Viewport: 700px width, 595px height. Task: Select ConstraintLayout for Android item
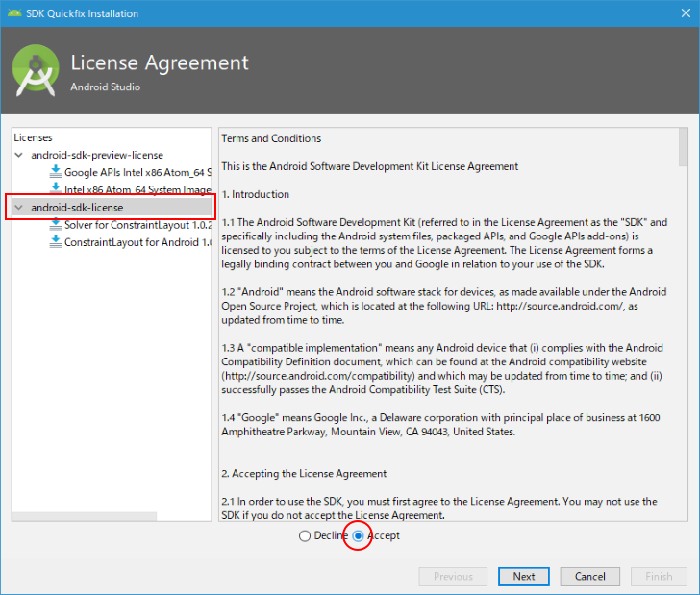tap(137, 242)
